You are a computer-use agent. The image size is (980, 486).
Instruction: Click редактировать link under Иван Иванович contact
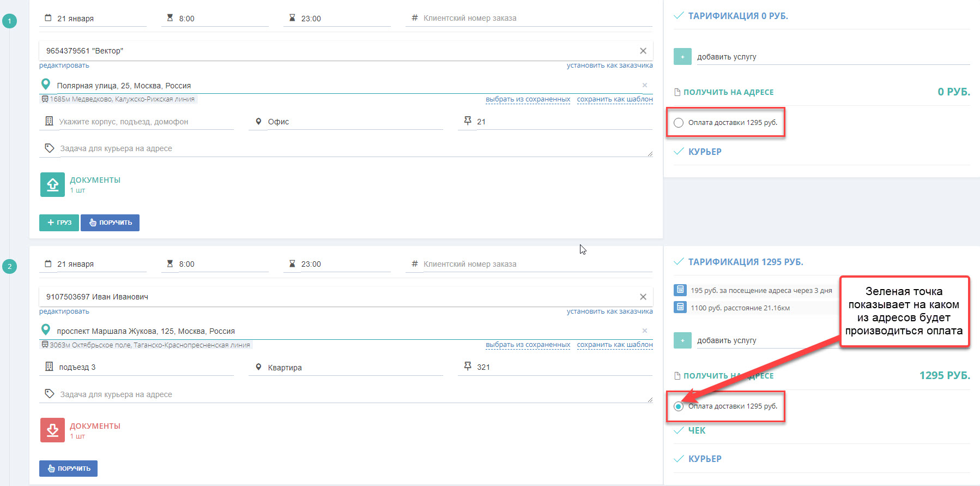pyautogui.click(x=64, y=311)
